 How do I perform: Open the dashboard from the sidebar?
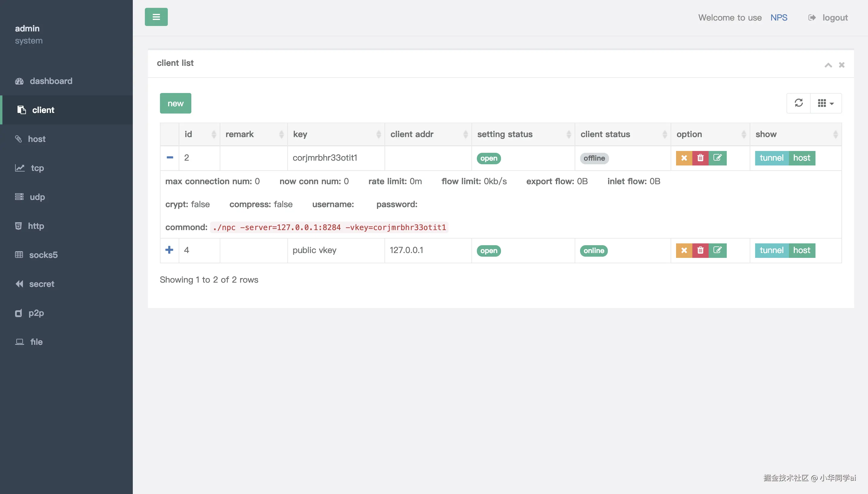(x=51, y=81)
